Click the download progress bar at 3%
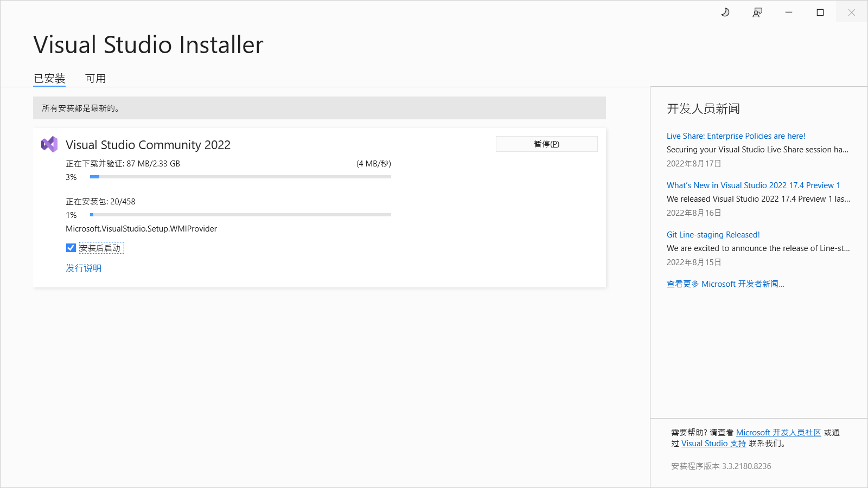This screenshot has height=488, width=868. pos(240,177)
